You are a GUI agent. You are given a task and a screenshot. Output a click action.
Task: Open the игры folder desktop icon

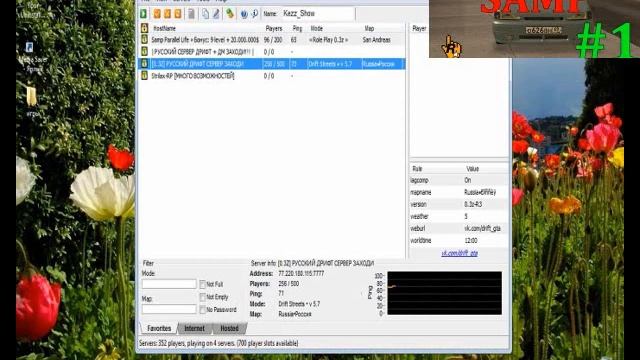31,101
